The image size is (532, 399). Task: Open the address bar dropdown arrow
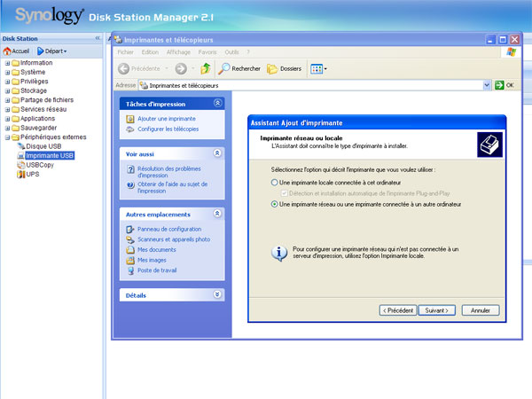487,85
